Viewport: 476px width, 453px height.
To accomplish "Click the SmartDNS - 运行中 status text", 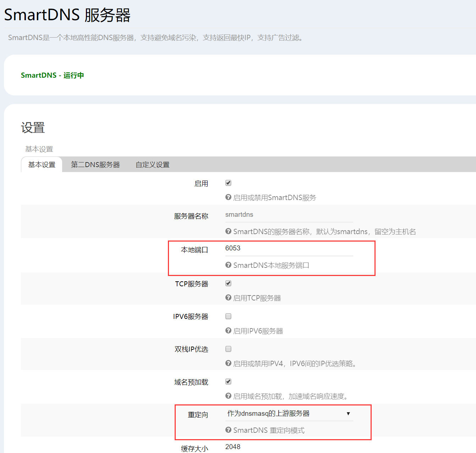I will pyautogui.click(x=53, y=75).
